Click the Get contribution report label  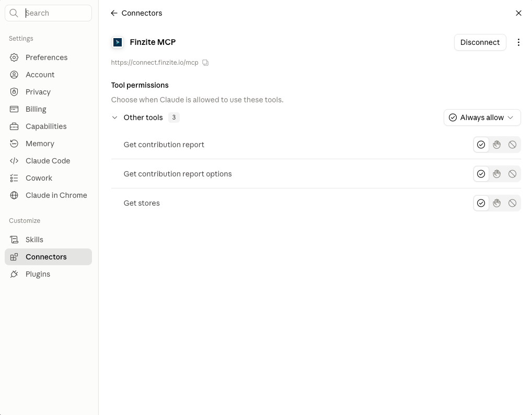coord(164,145)
